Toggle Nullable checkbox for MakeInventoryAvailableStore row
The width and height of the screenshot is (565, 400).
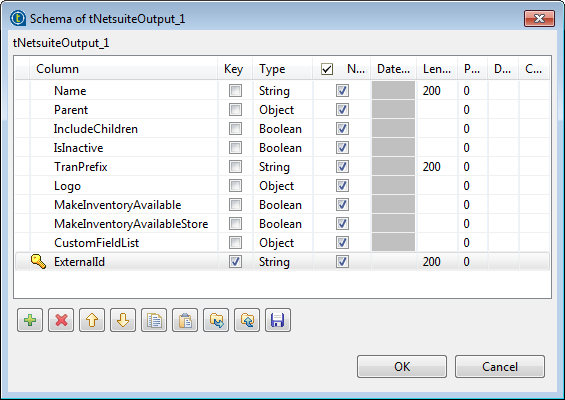[342, 224]
